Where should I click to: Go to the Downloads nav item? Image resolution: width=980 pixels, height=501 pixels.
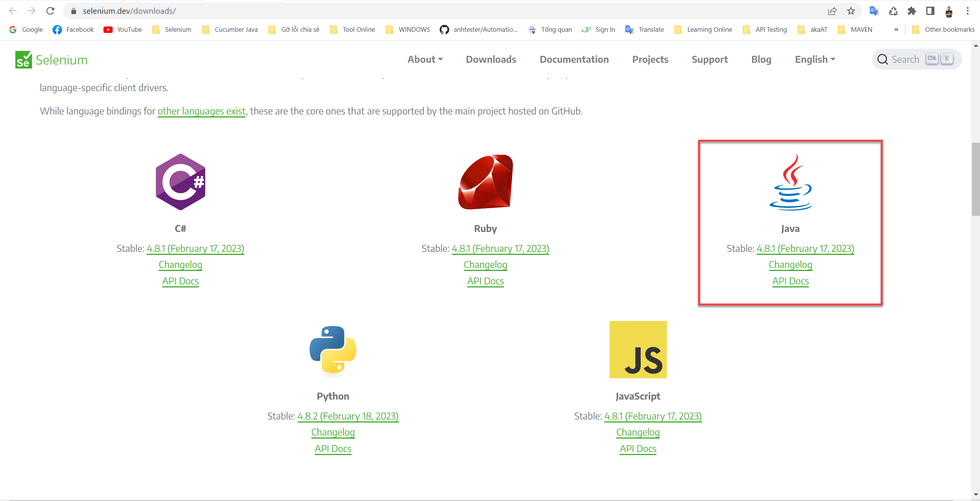point(491,59)
